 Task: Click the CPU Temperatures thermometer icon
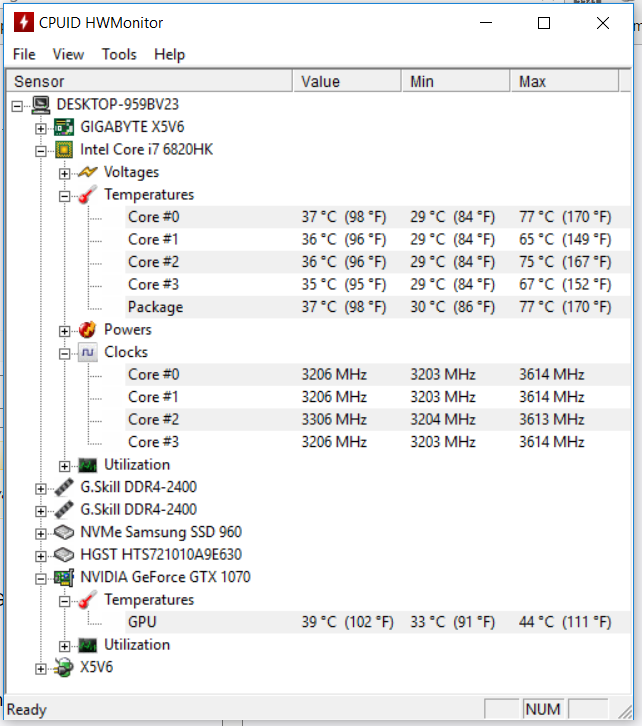tap(87, 194)
